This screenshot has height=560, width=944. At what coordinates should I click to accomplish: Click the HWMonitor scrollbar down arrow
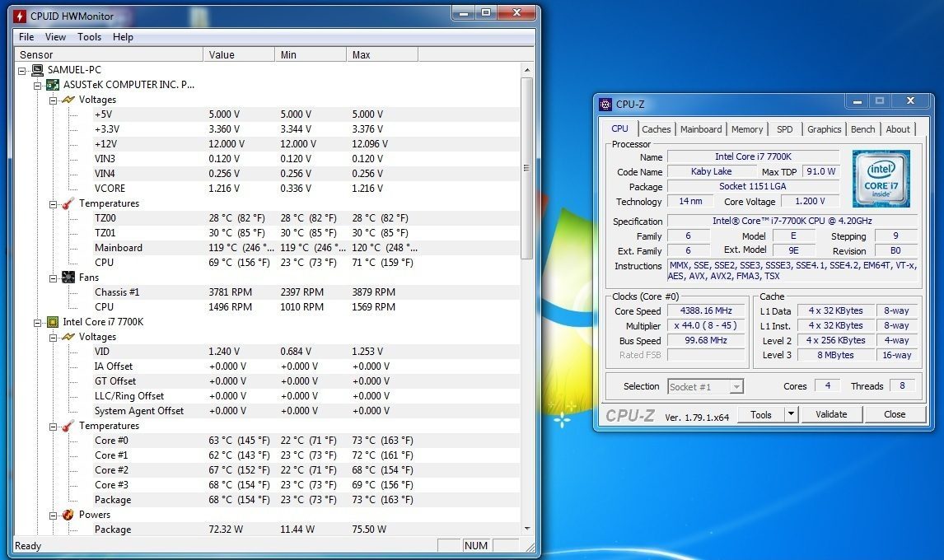click(527, 529)
